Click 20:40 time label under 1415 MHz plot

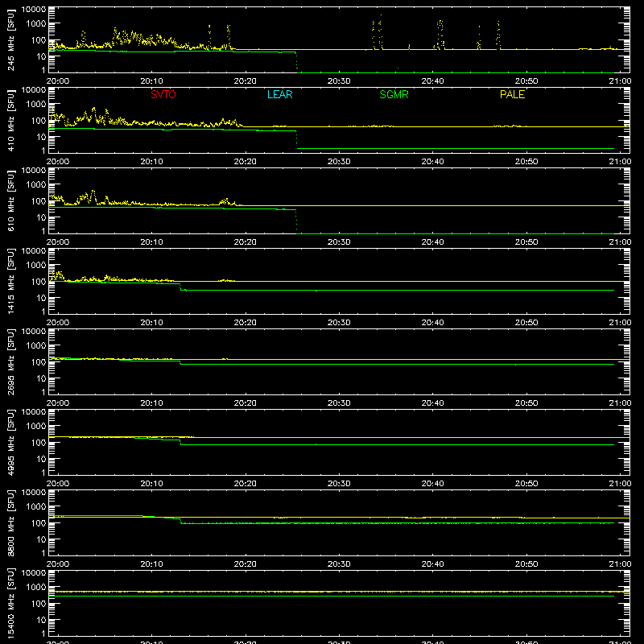coord(432,323)
